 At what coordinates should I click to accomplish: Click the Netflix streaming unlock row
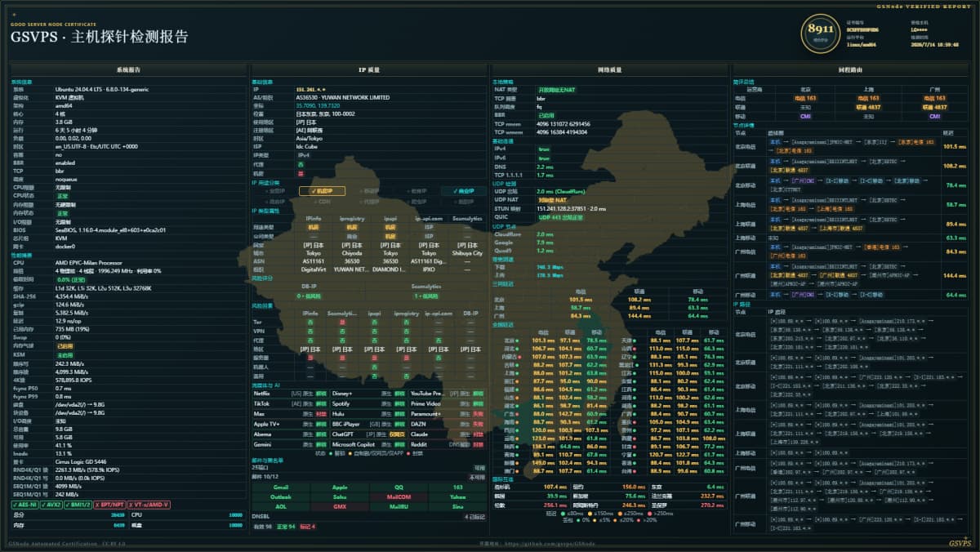[291, 394]
